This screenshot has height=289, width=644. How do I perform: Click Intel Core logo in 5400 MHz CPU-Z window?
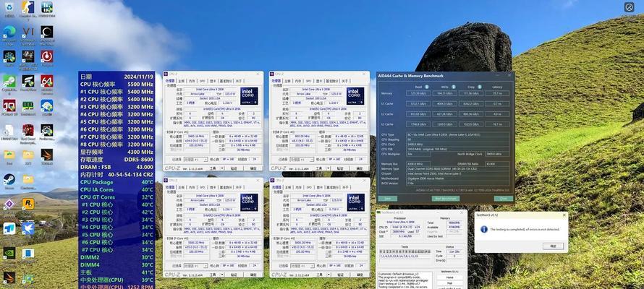pos(250,96)
